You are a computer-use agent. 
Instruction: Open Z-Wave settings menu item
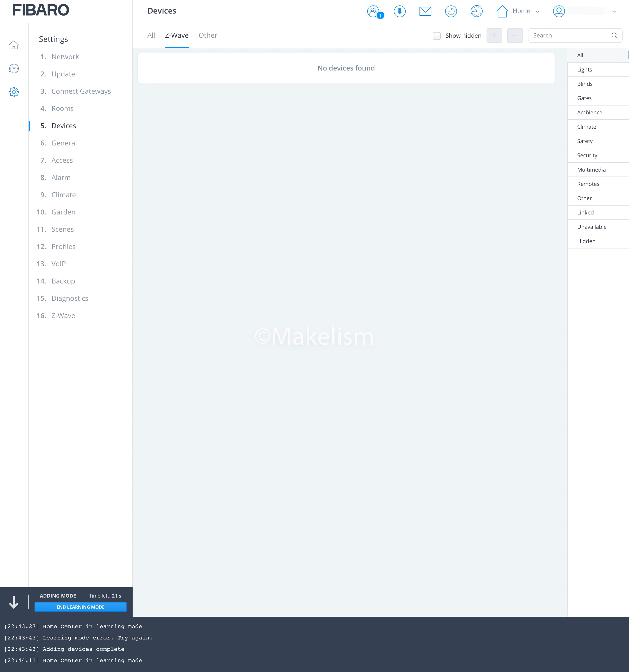(63, 315)
